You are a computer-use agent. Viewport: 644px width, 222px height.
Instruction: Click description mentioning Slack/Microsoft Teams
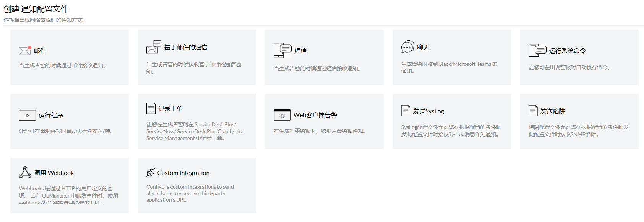coord(449,67)
